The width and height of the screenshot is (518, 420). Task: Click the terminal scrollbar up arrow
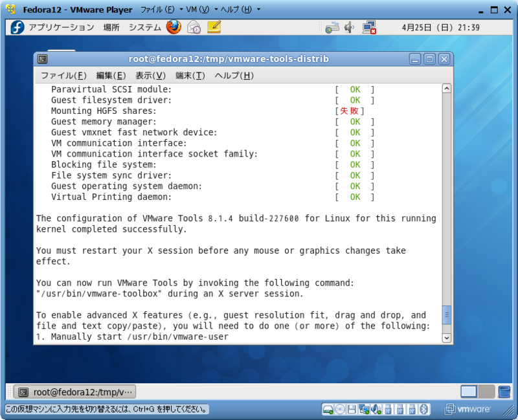tap(446, 89)
